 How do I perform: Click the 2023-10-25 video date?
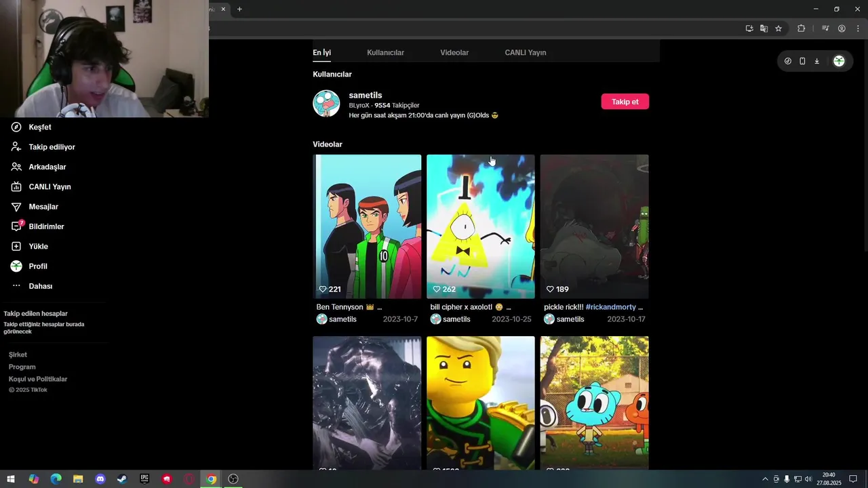tap(511, 319)
